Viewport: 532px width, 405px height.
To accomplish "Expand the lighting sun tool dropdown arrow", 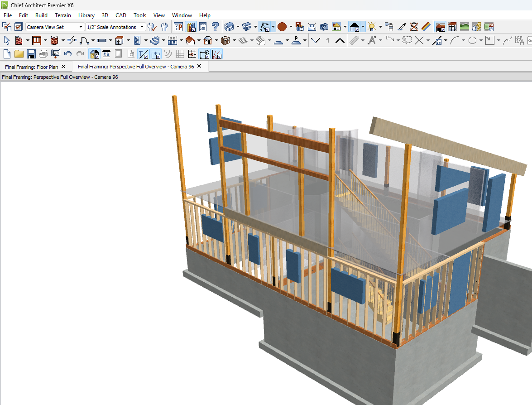I will click(x=380, y=27).
